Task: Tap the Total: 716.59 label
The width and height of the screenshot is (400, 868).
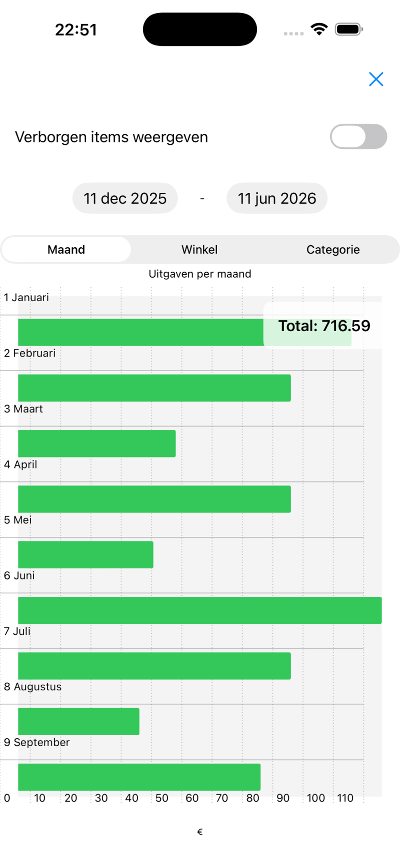Action: (x=324, y=326)
